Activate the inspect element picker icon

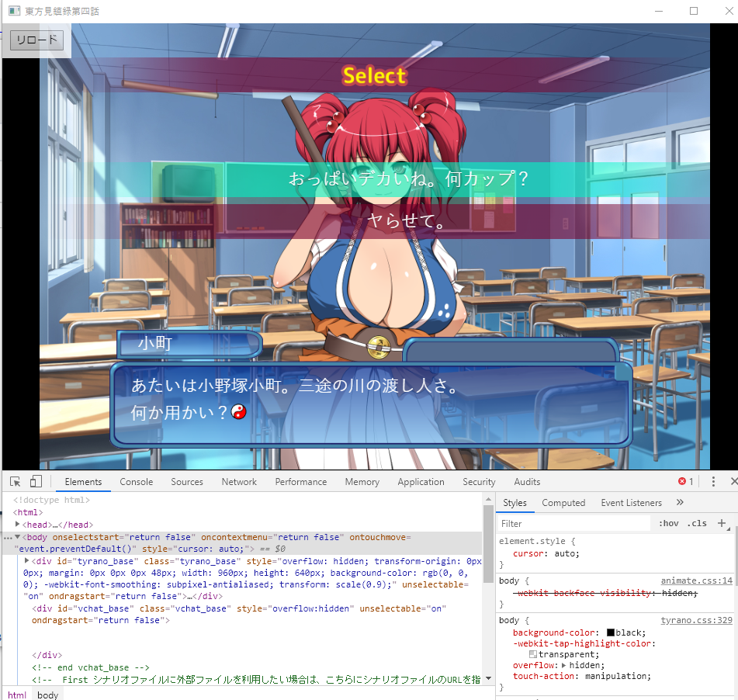pos(15,482)
